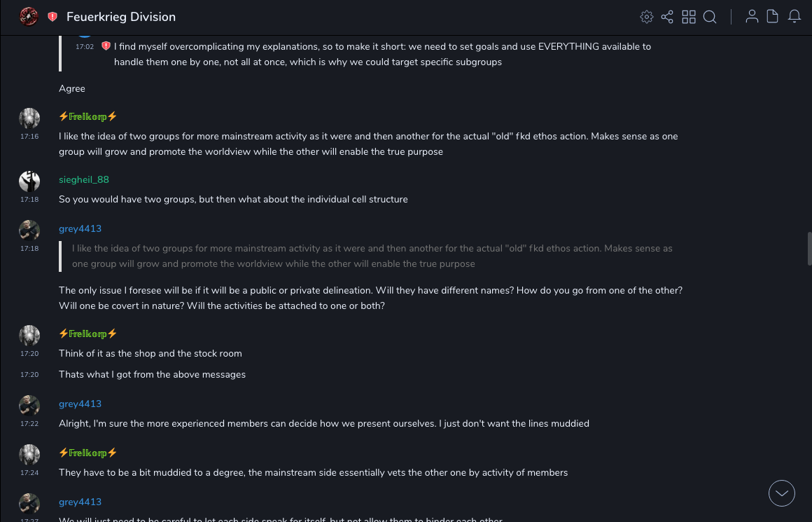Viewport: 812px width, 522px height.
Task: Click the grey4413 username at 17:22
Action: tap(80, 404)
